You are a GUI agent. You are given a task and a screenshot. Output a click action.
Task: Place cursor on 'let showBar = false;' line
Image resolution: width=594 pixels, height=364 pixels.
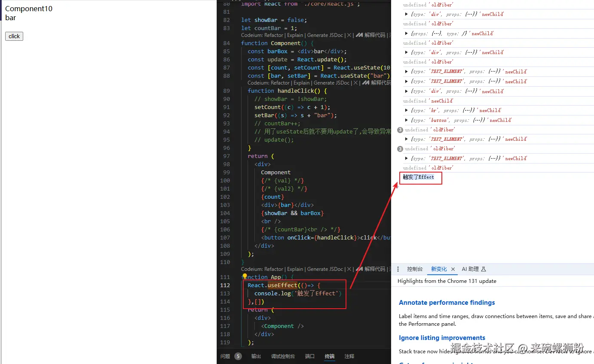[274, 20]
